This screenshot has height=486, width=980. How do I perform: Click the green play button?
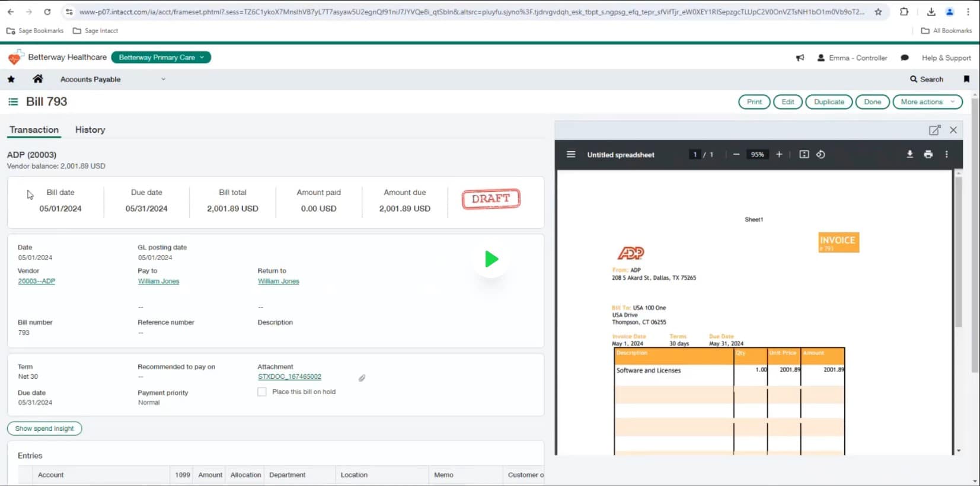click(x=491, y=259)
